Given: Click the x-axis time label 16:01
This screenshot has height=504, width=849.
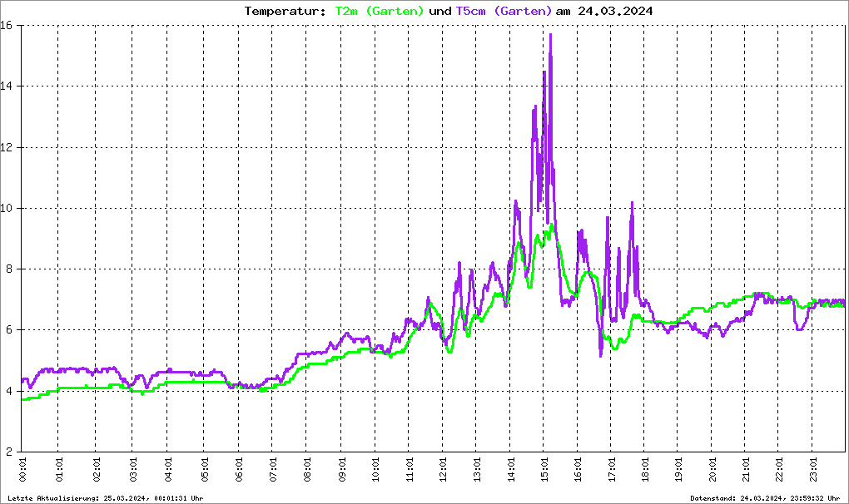Looking at the screenshot, I should pos(578,469).
